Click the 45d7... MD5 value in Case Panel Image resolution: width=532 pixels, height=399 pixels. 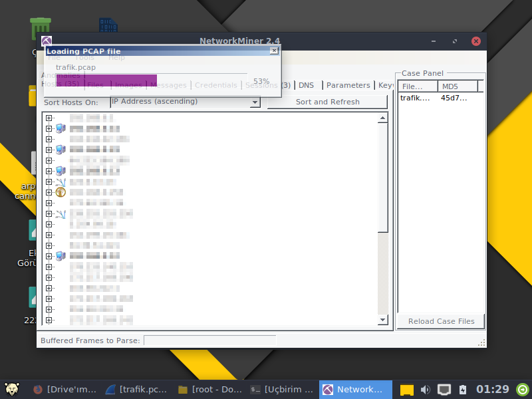[x=454, y=98]
